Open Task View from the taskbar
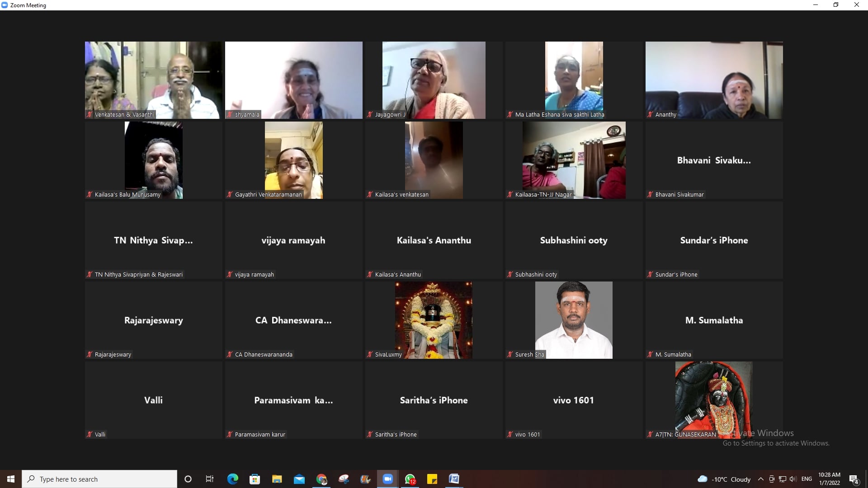Viewport: 868px width, 488px height. (210, 479)
